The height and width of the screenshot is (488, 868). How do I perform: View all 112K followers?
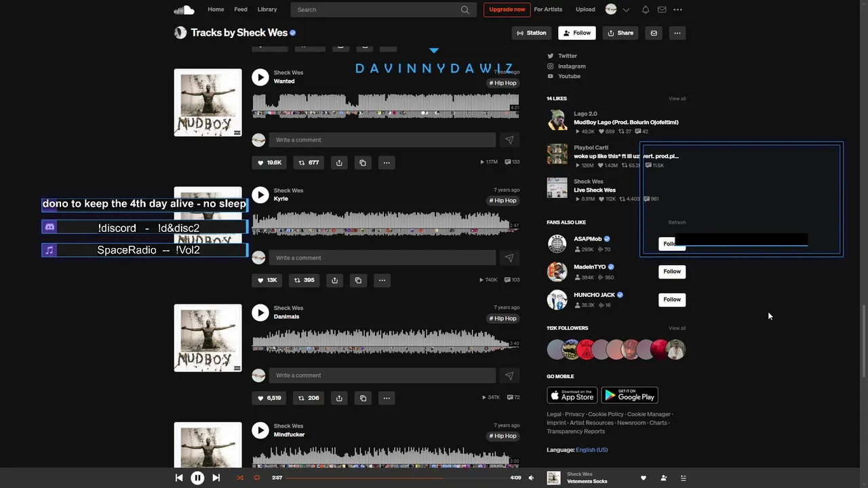[x=677, y=328]
